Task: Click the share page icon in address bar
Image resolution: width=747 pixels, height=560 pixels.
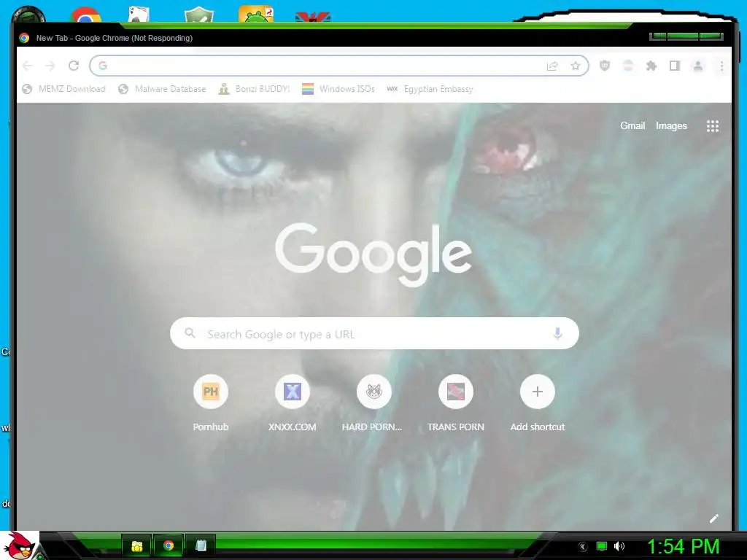Action: pos(552,66)
